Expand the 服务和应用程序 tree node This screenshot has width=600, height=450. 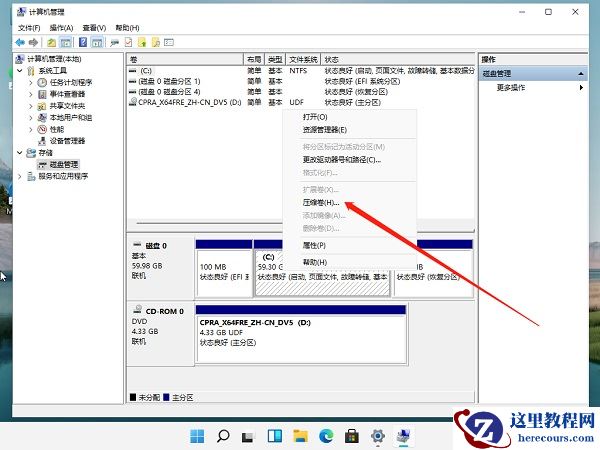(20, 176)
